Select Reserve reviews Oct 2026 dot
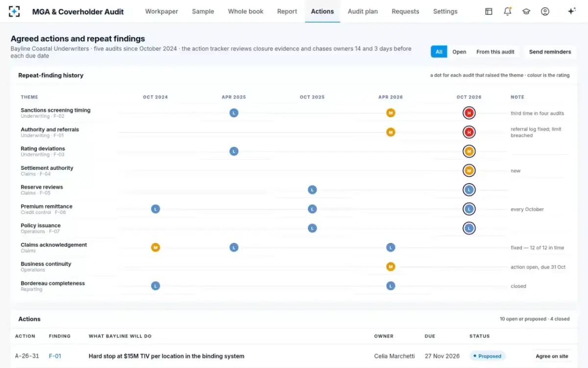The height and width of the screenshot is (368, 588). [x=469, y=190]
